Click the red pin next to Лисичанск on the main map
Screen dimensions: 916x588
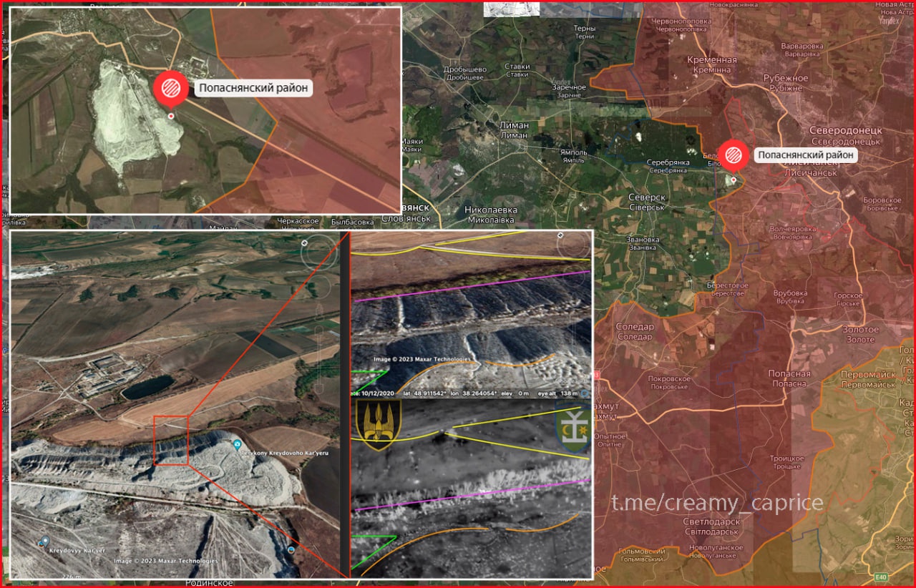coord(734,155)
